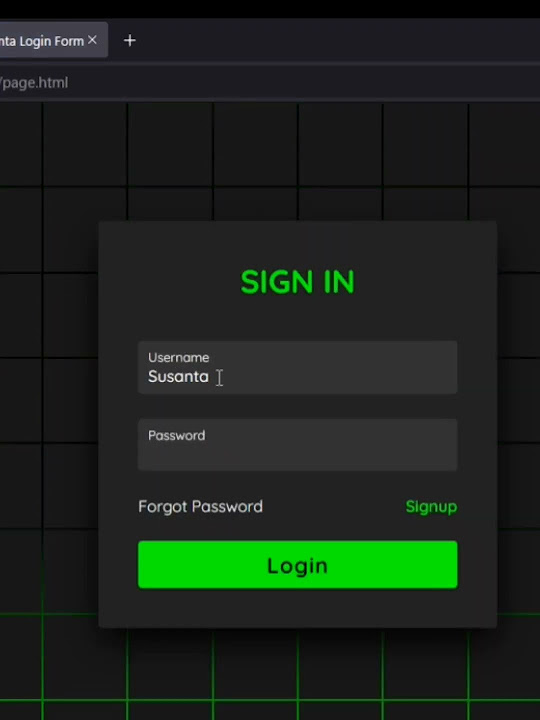Close the Login Form tab
The image size is (540, 720).
point(92,40)
